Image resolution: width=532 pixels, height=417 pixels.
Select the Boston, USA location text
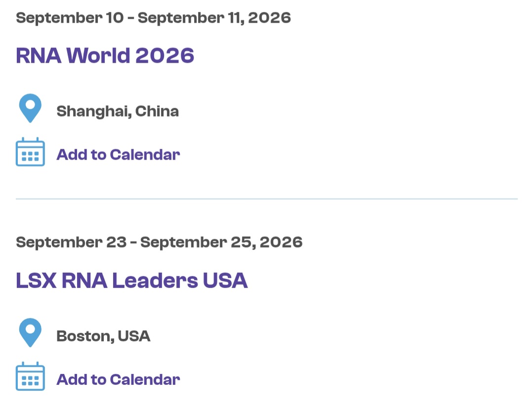pyautogui.click(x=103, y=336)
